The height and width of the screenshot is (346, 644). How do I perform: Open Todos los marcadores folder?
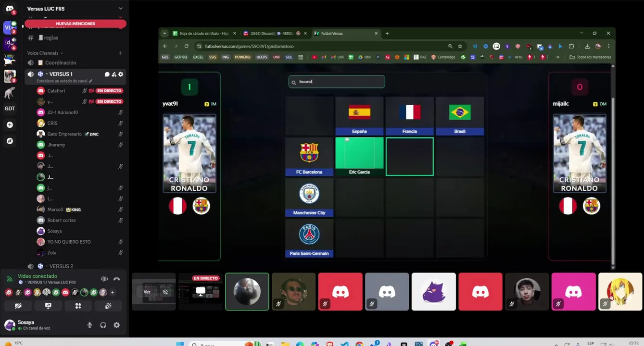(x=590, y=57)
